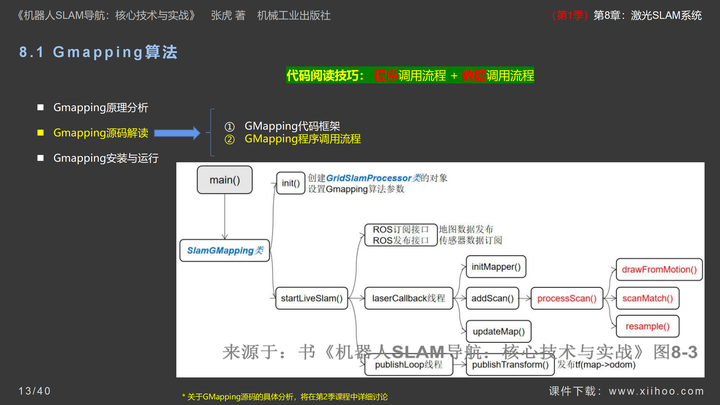Click the initMapper() node
The width and height of the screenshot is (720, 405).
tap(496, 267)
